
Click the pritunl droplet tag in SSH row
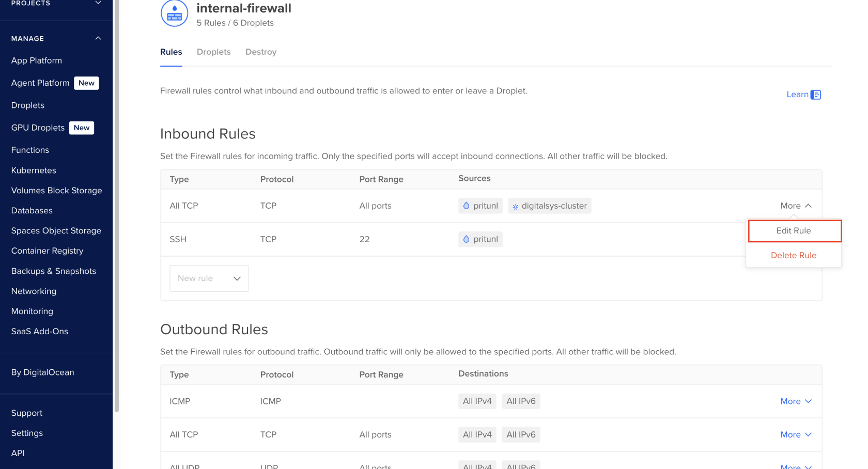(480, 239)
